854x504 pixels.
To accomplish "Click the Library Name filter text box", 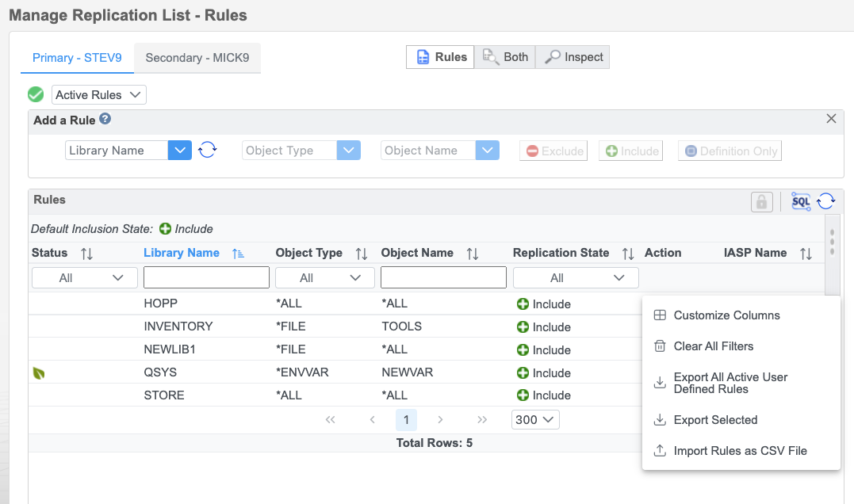I will 205,277.
